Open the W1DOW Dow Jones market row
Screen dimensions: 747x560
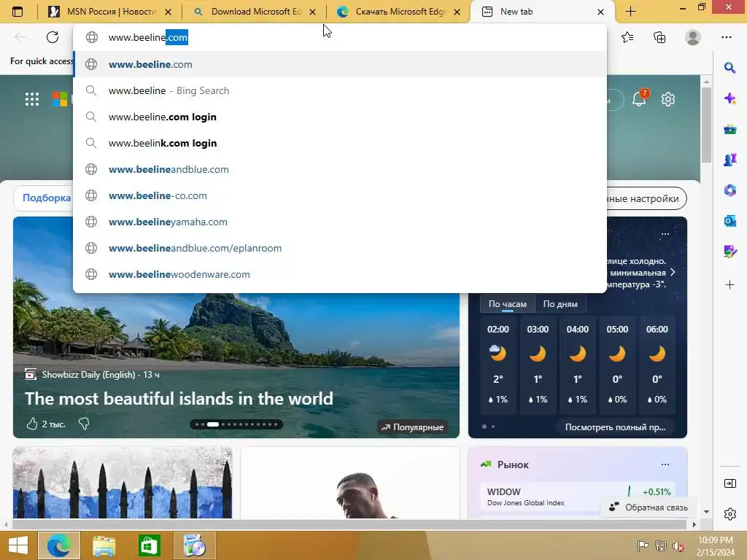pos(578,496)
